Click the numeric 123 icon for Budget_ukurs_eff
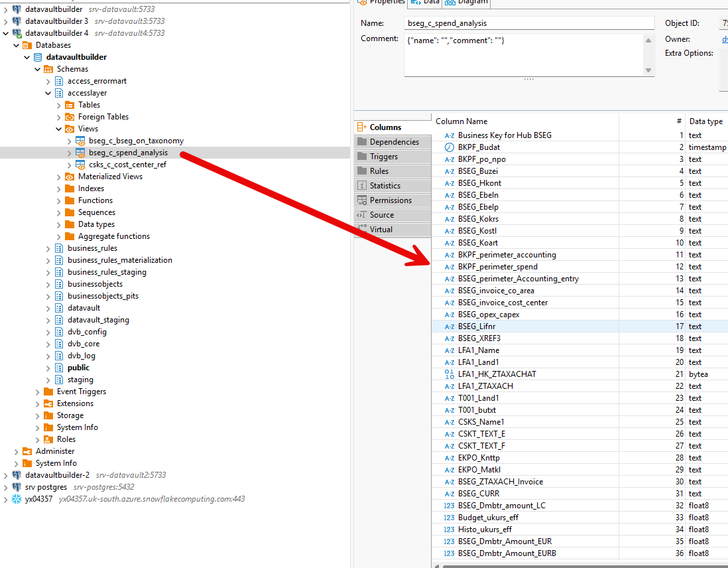This screenshot has height=568, width=728. [x=449, y=518]
